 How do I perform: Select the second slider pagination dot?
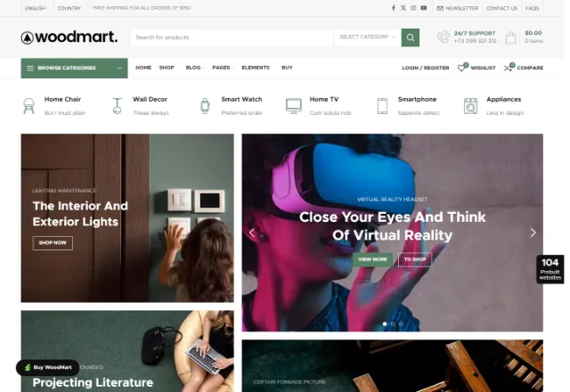click(393, 323)
